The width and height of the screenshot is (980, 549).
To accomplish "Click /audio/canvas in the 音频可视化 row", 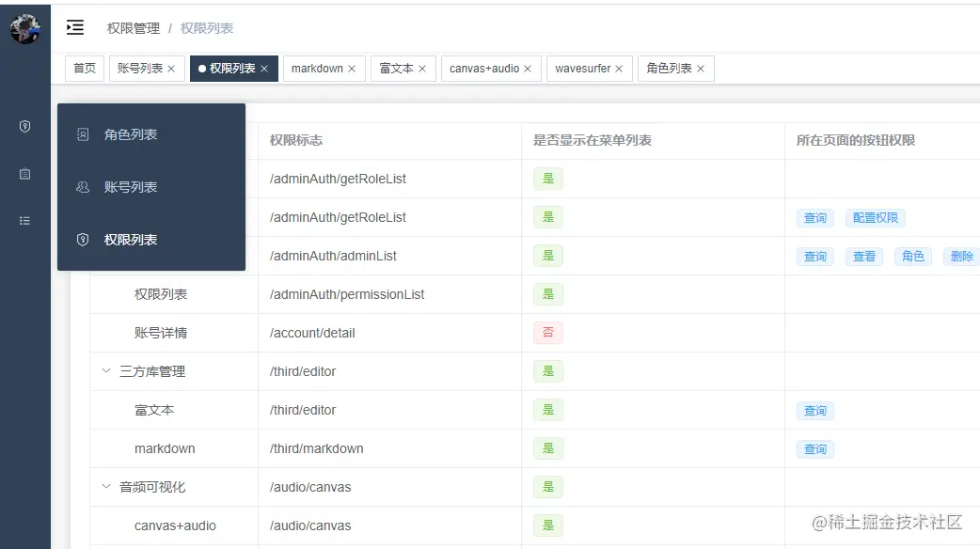I will tap(310, 487).
